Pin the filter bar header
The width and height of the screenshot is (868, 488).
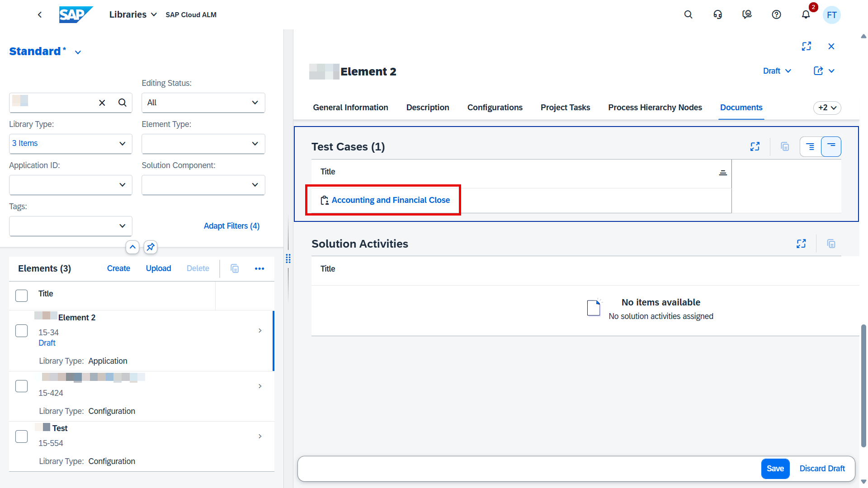[151, 247]
